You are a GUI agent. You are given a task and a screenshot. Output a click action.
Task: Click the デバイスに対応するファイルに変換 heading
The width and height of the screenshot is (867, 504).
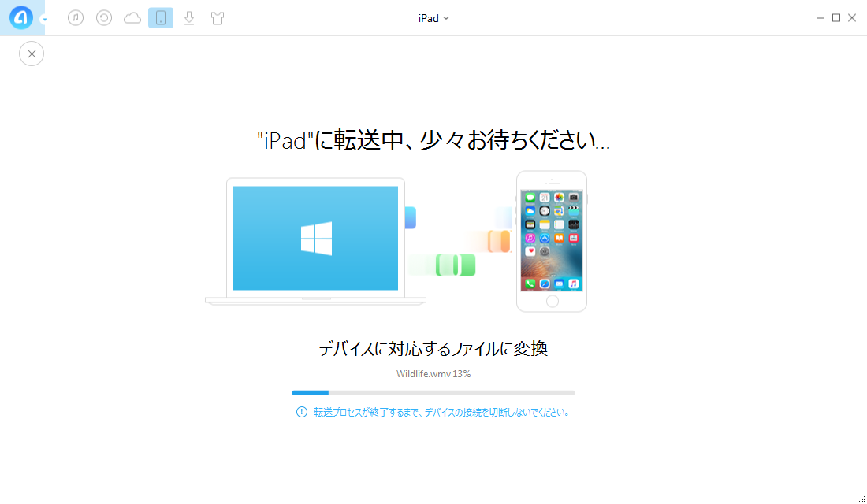click(x=433, y=349)
